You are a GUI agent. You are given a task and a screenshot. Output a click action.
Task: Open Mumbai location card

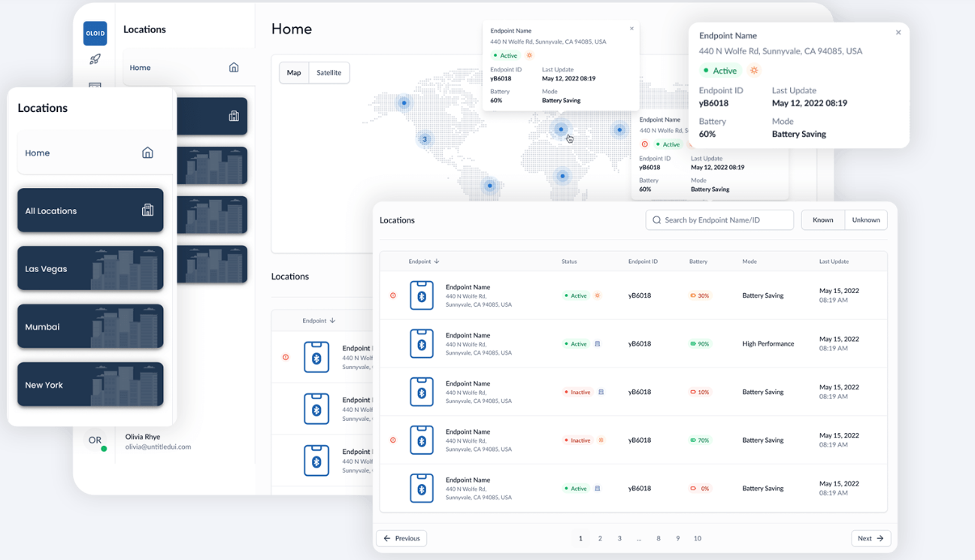click(x=90, y=326)
